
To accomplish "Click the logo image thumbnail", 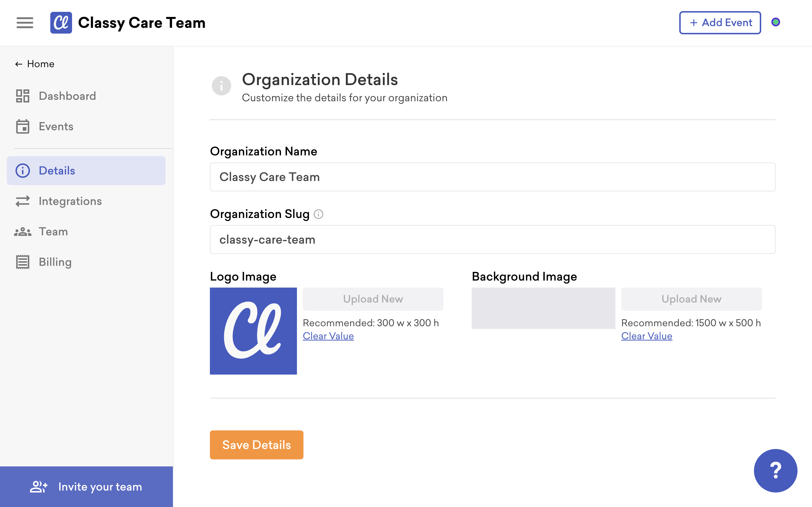I will click(x=253, y=331).
